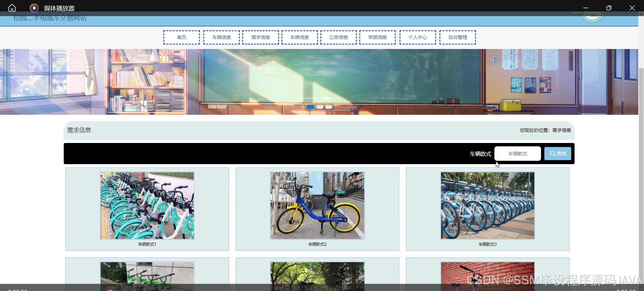
Task: Click the 车辆款式2 caption text
Action: [x=317, y=244]
